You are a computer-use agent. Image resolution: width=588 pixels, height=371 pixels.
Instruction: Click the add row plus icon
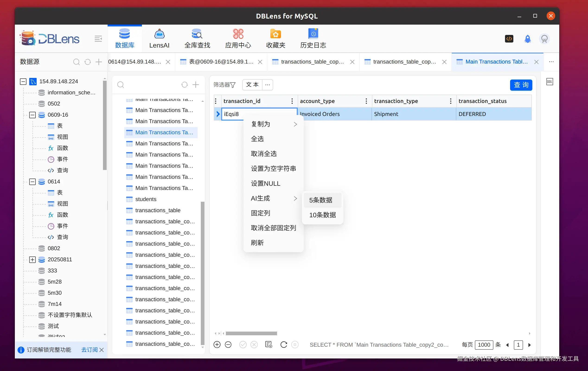217,345
